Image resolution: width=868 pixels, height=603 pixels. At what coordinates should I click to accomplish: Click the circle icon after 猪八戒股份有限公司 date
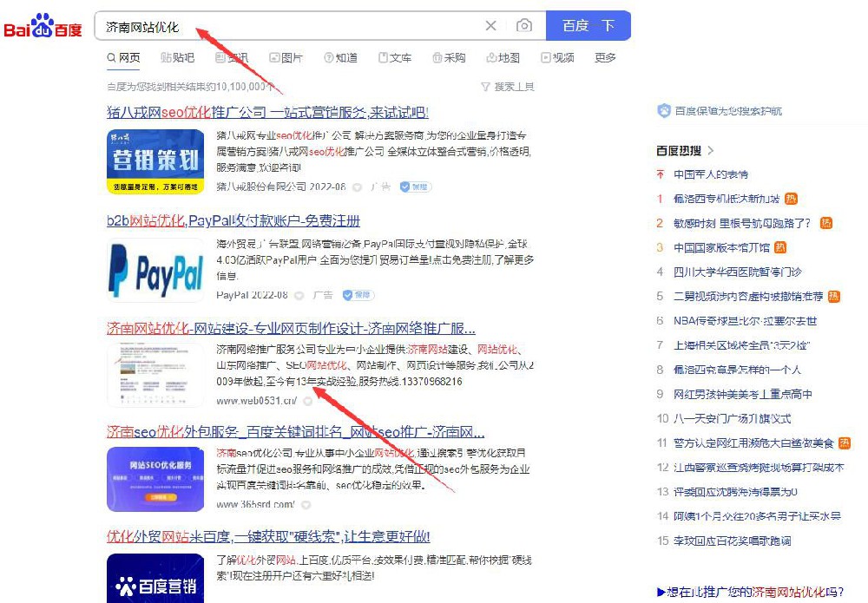point(357,187)
